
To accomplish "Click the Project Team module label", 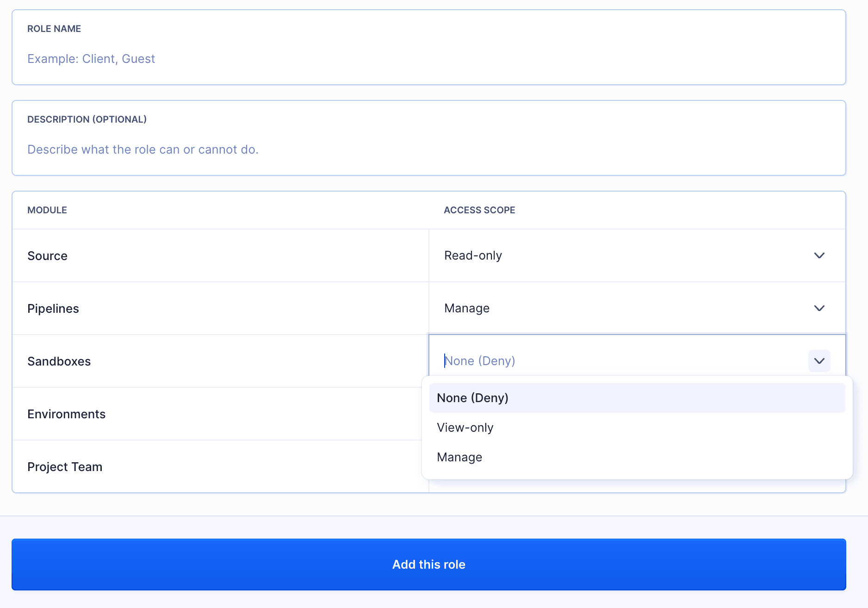I will (x=65, y=466).
